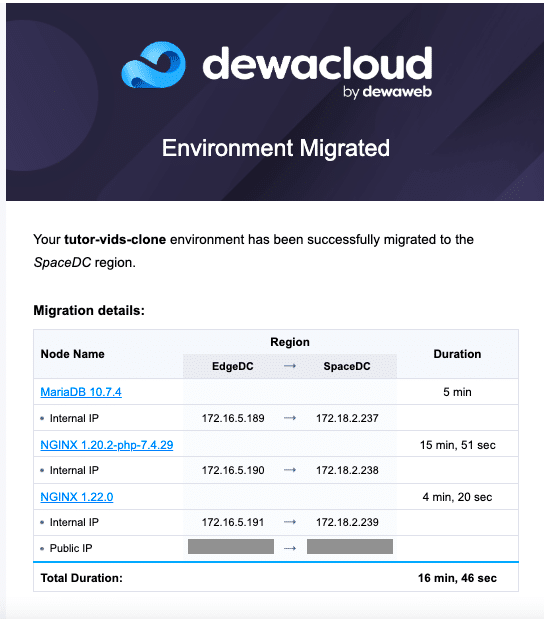Image resolution: width=544 pixels, height=619 pixels.
Task: Open the NGINX 1.20.2-php-7.4.29 node link
Action: click(107, 445)
